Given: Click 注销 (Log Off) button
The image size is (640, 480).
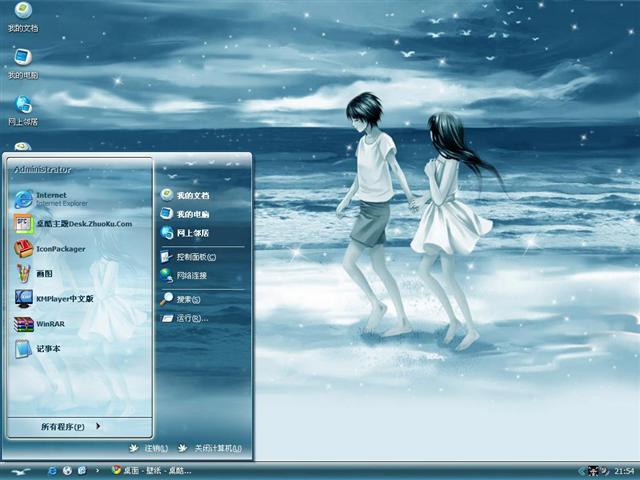Looking at the screenshot, I should (149, 448).
